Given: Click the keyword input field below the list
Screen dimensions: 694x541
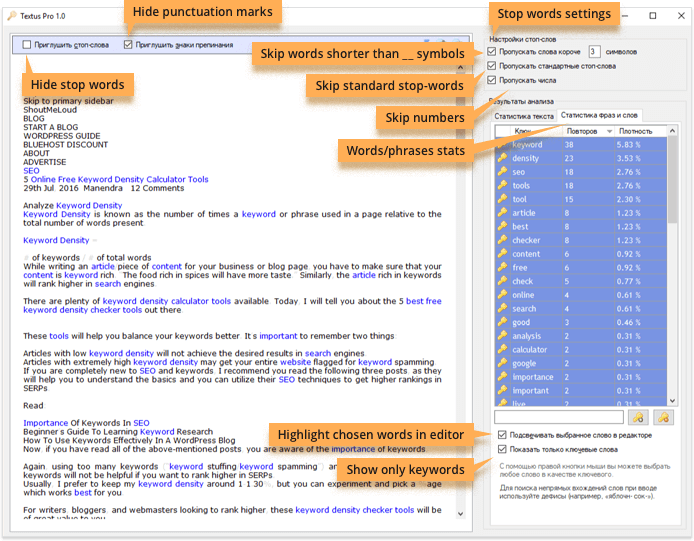Looking at the screenshot, I should [x=559, y=417].
